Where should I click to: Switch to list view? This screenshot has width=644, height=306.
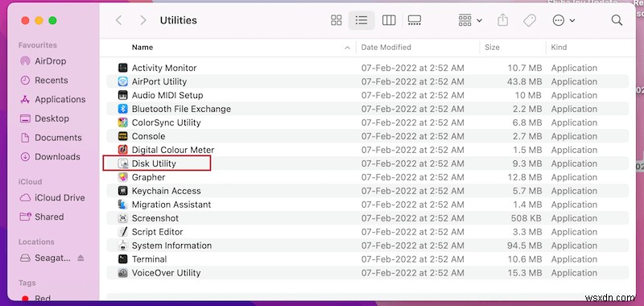coord(361,20)
